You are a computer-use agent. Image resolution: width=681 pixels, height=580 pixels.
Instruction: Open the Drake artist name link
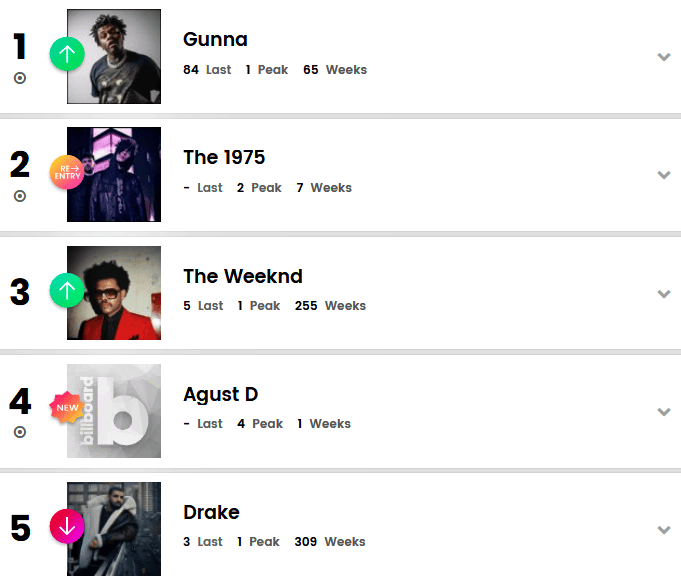(211, 512)
